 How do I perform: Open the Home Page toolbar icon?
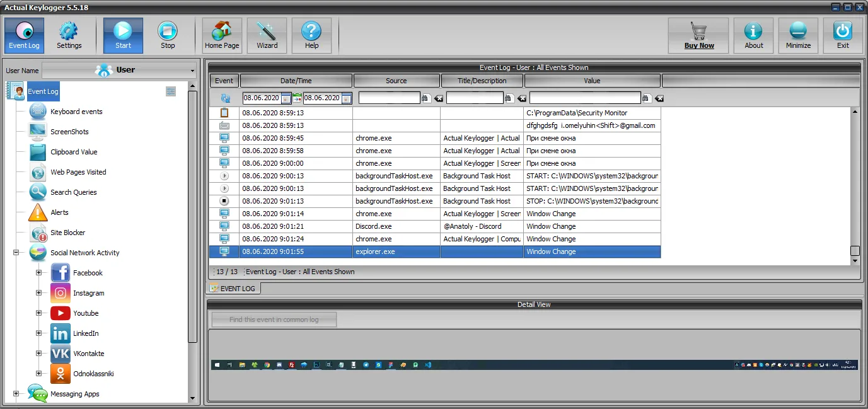click(x=222, y=35)
